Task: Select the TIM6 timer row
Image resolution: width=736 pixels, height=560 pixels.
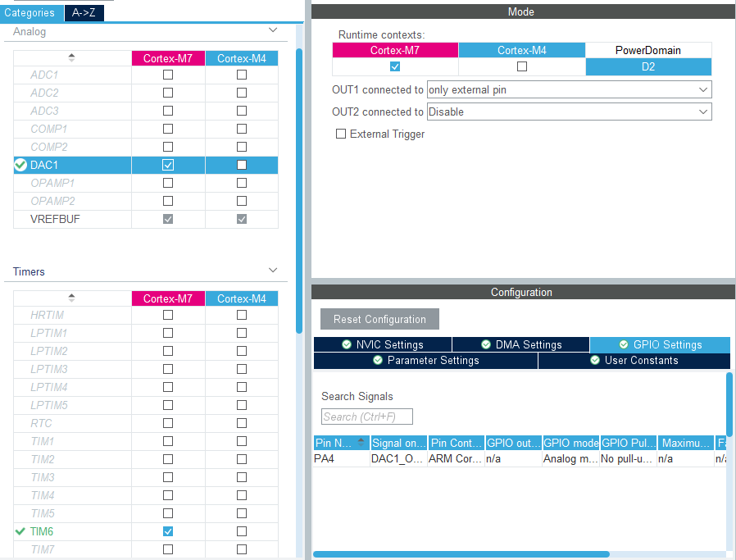Action: (x=146, y=531)
